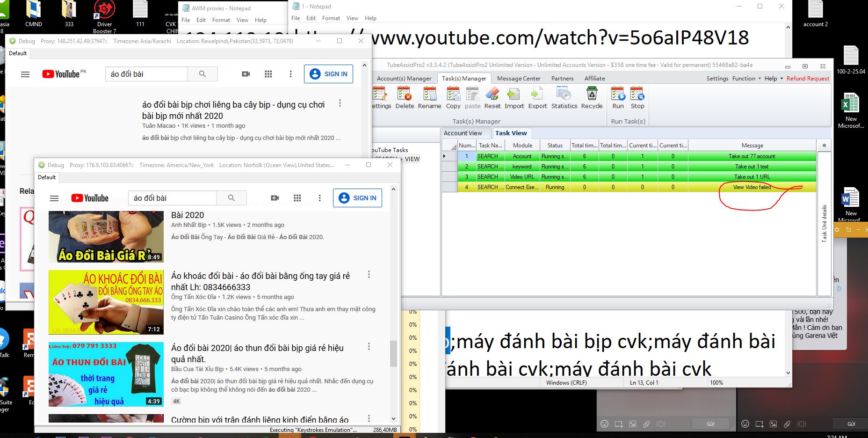Open the Format menu in 1 - Notepad
The width and height of the screenshot is (868, 438).
tap(331, 18)
